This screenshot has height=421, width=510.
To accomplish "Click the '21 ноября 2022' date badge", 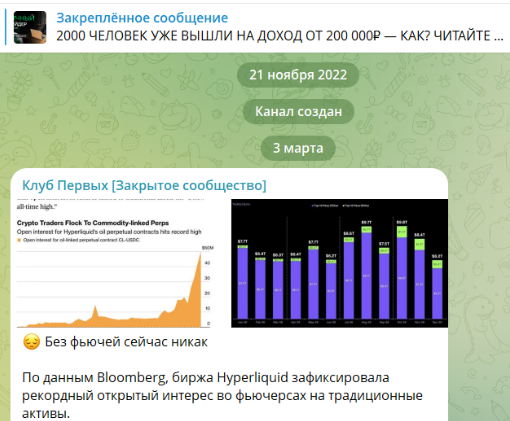I will click(298, 75).
